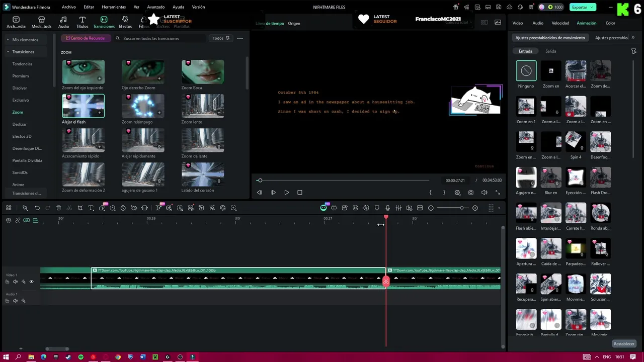Click the zoom-out minus icon on timeline
This screenshot has width=644, height=362.
(x=431, y=208)
